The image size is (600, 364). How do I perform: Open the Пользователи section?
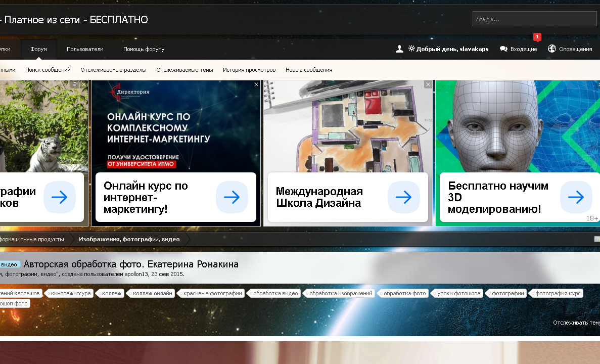point(84,49)
